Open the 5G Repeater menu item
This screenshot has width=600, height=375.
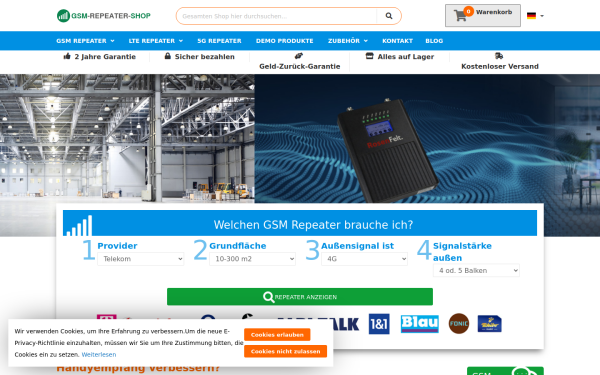coord(219,41)
